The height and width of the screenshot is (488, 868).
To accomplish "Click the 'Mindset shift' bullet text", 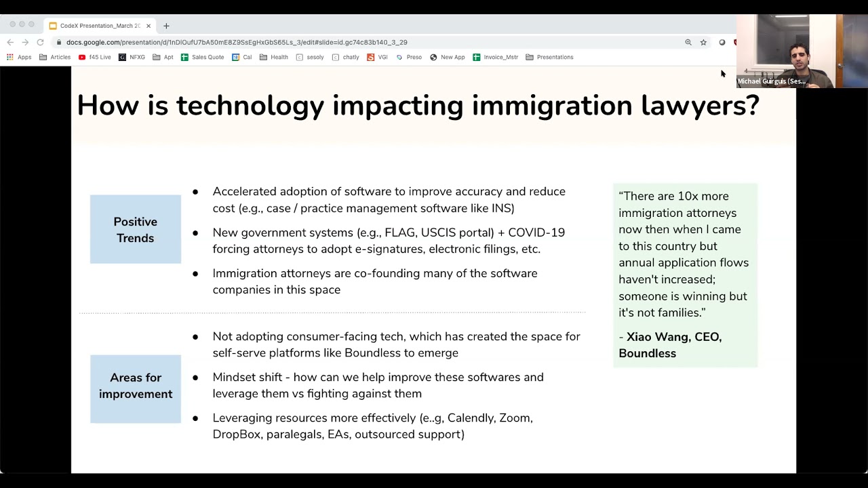I will click(x=378, y=385).
